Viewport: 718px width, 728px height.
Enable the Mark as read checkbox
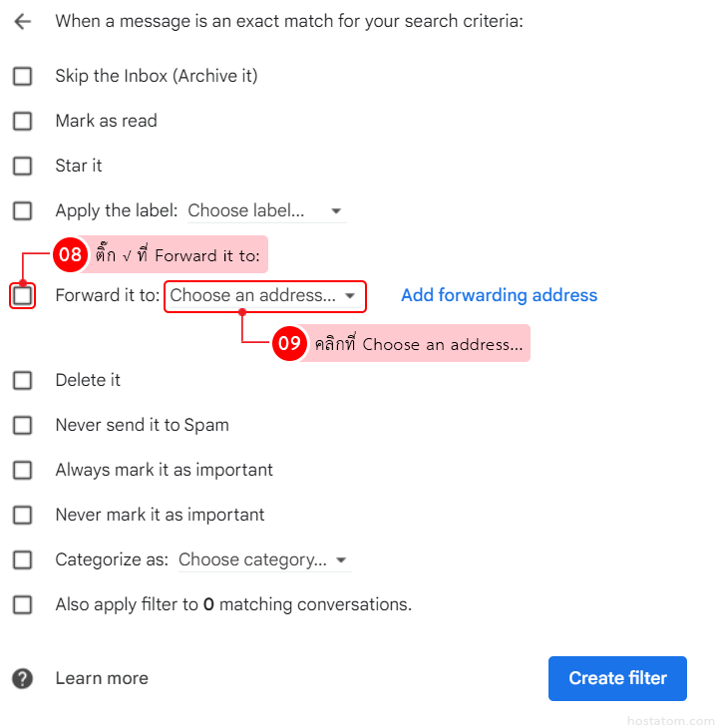tap(23, 121)
